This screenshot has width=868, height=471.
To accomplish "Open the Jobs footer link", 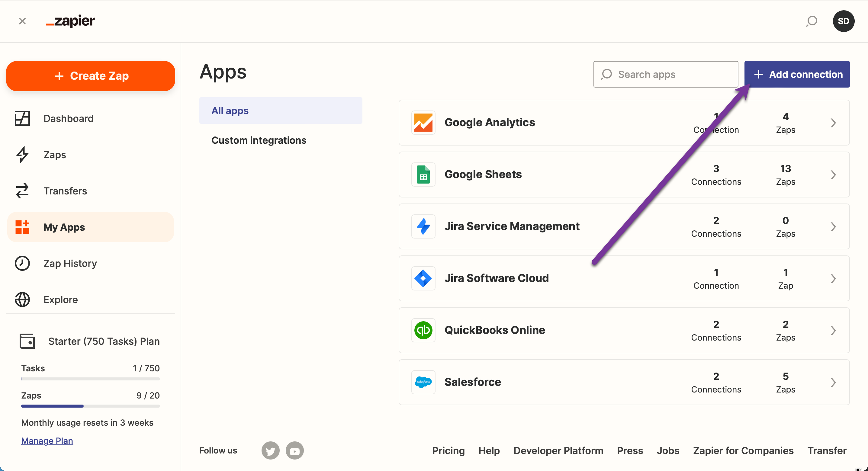I will [x=668, y=450].
